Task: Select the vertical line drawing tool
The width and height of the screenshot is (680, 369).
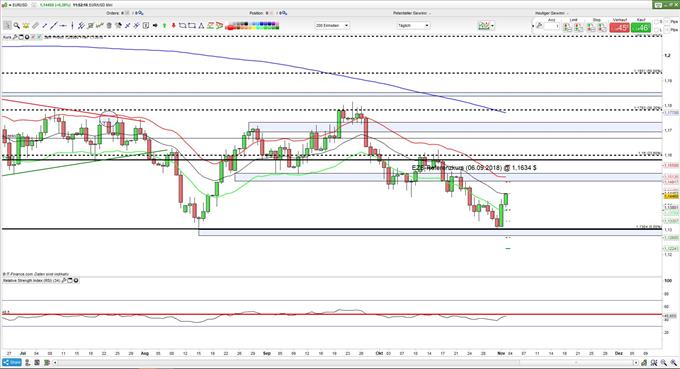Action: point(72,26)
